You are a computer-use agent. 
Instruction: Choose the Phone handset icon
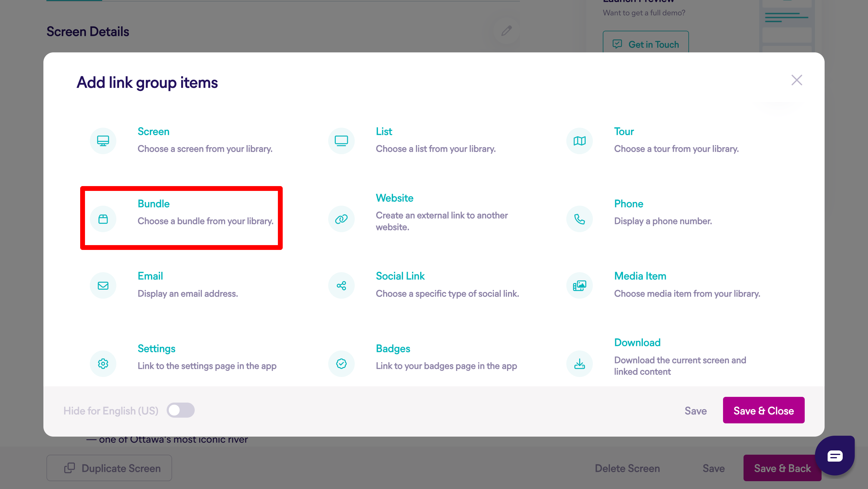click(580, 219)
